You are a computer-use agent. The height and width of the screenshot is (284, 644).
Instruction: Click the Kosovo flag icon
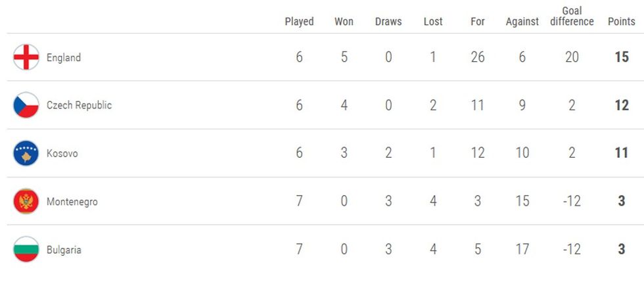[x=26, y=153]
